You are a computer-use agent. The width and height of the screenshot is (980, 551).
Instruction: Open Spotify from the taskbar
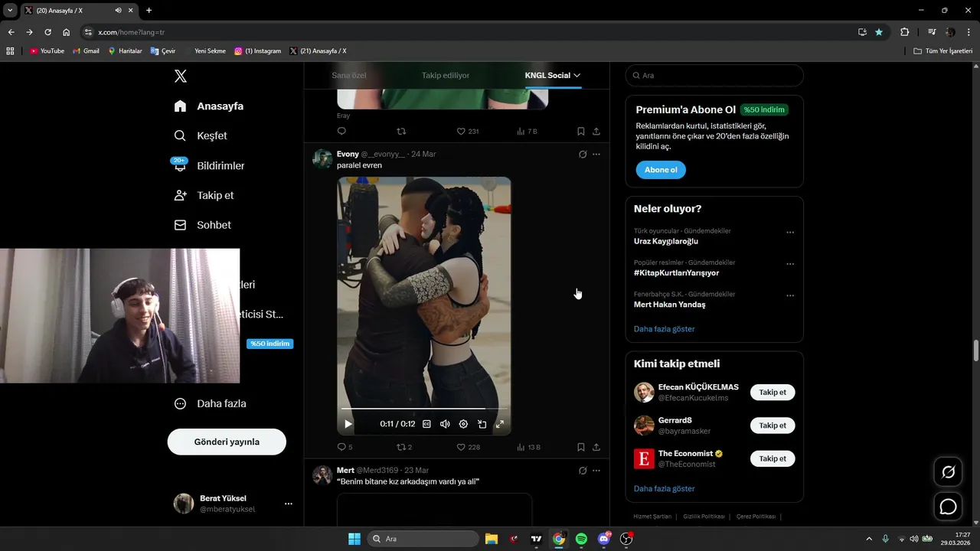[581, 539]
